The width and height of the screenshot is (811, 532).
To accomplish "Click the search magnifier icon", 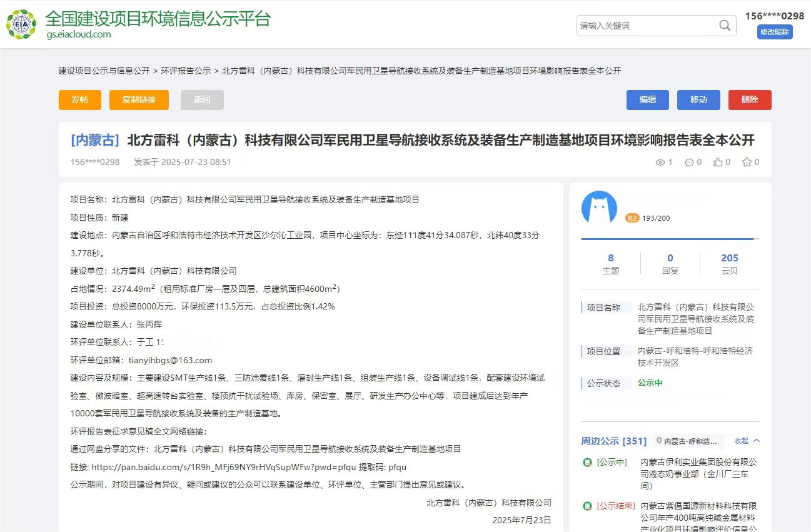I will pyautogui.click(x=725, y=26).
